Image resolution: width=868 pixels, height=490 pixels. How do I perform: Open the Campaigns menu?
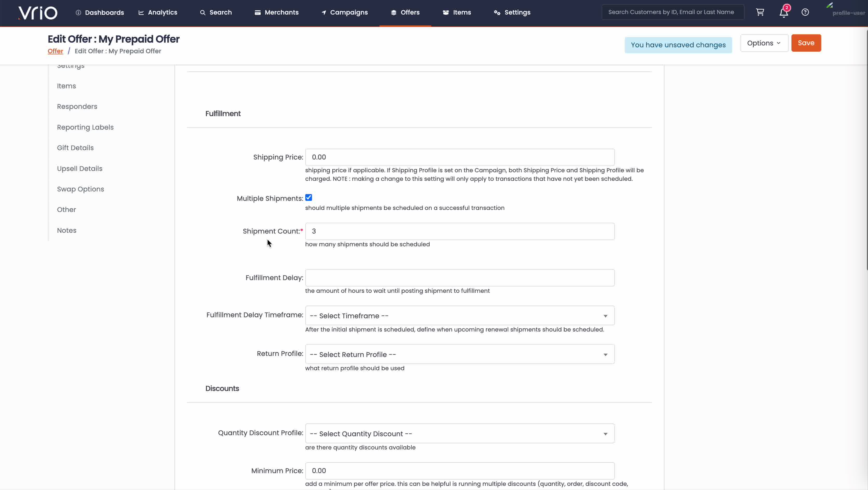(344, 12)
